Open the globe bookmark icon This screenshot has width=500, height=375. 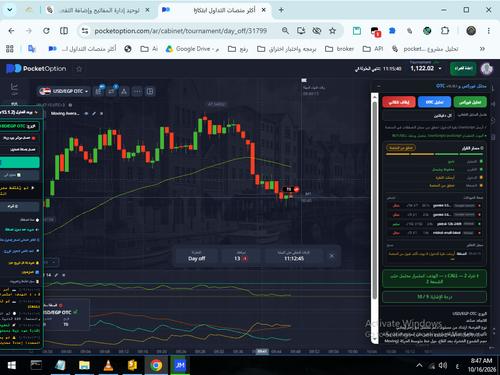click(128, 49)
